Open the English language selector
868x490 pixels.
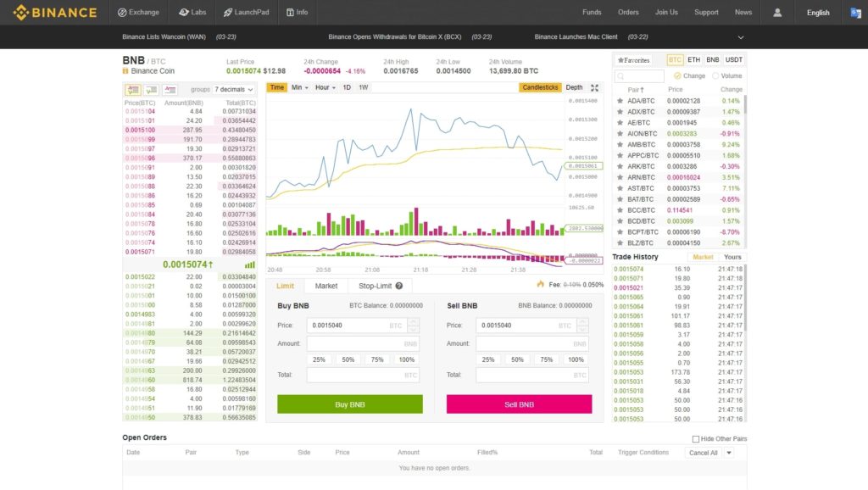(818, 12)
